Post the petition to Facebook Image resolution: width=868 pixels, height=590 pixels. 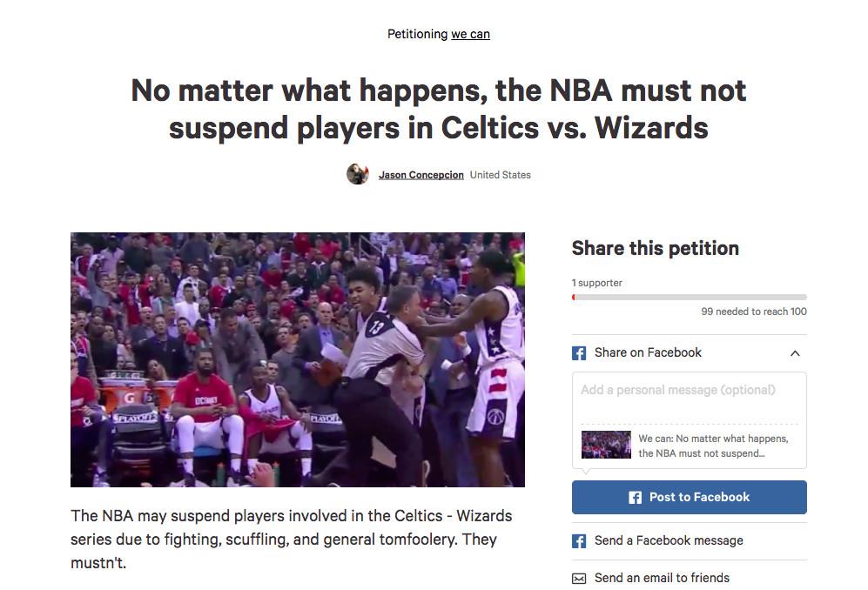689,497
